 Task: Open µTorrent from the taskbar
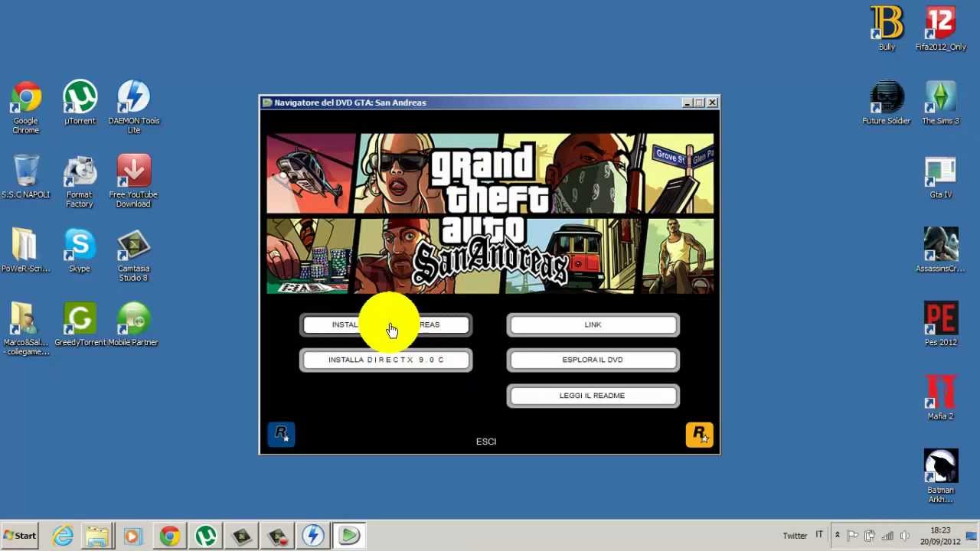point(205,536)
